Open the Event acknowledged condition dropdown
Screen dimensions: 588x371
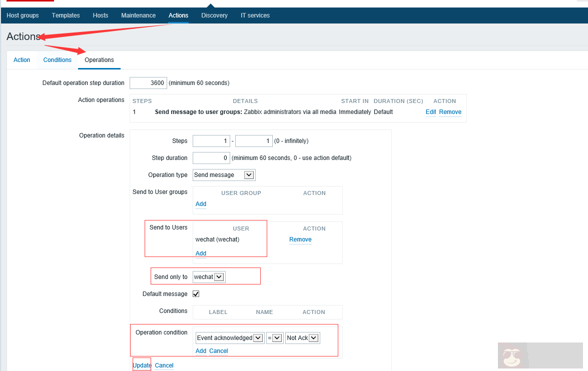pyautogui.click(x=229, y=337)
